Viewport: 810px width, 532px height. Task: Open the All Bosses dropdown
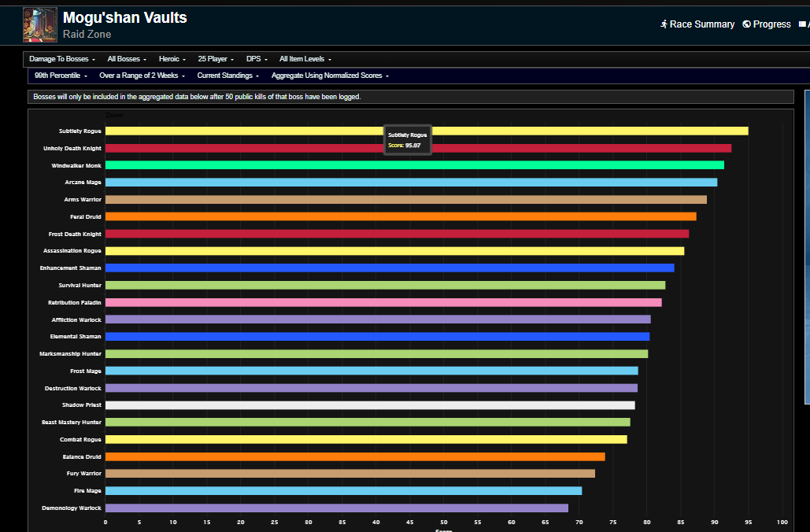pyautogui.click(x=127, y=59)
